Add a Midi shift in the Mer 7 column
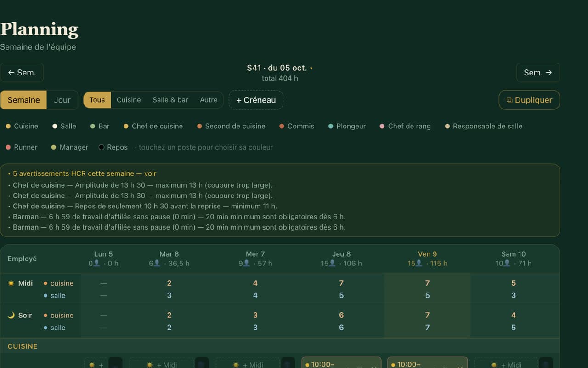 pyautogui.click(x=247, y=364)
